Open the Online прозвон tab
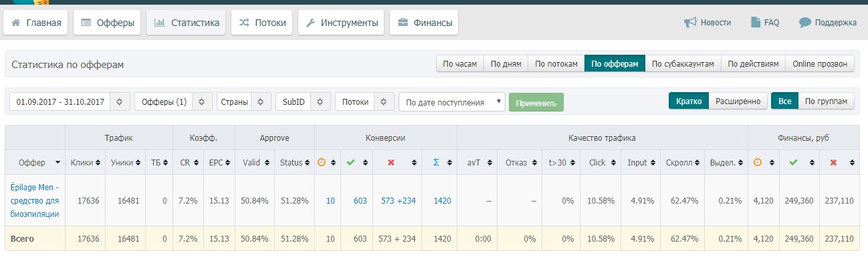Viewport: 868px width, 263px height. tap(820, 64)
